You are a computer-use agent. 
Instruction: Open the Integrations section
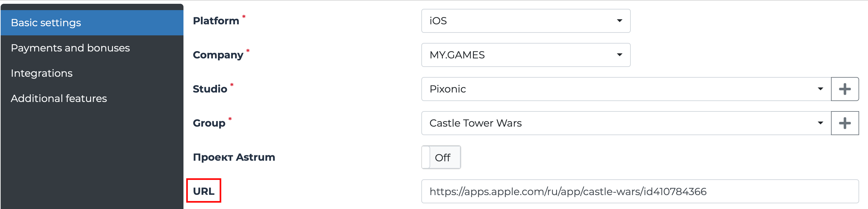pyautogui.click(x=41, y=73)
